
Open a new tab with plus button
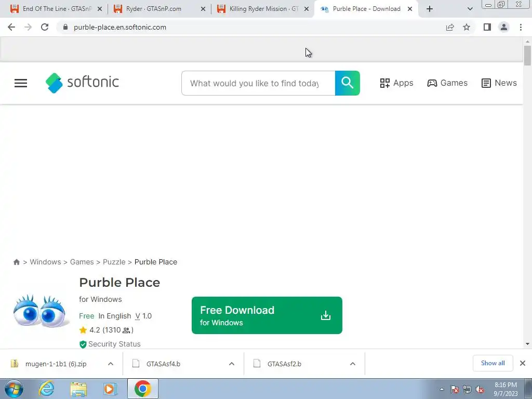click(430, 9)
